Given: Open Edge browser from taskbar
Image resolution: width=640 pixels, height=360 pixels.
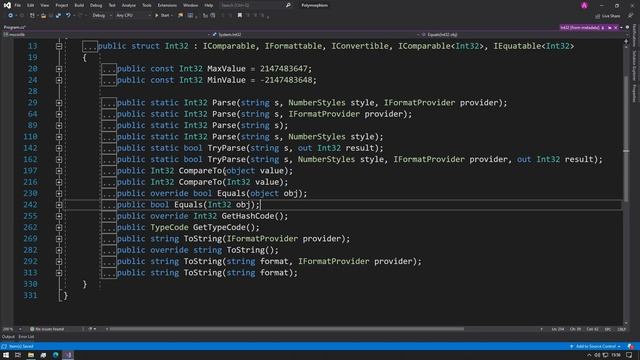Looking at the screenshot, I should tap(56, 355).
